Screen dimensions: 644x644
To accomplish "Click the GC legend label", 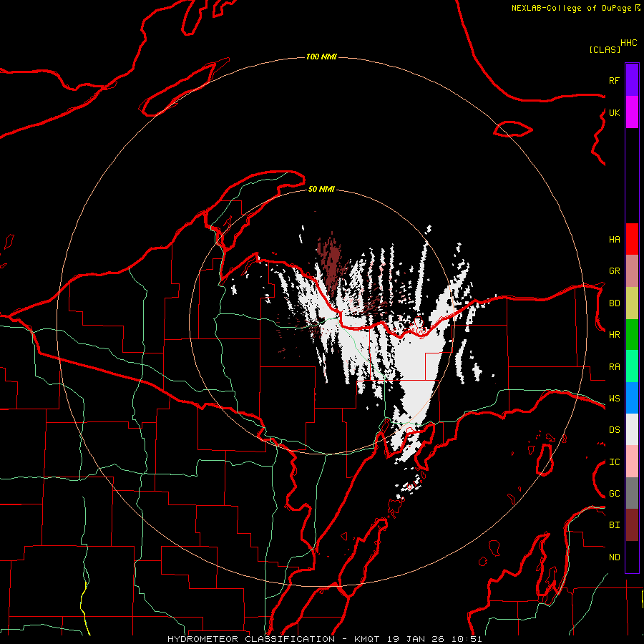I will click(x=614, y=494).
